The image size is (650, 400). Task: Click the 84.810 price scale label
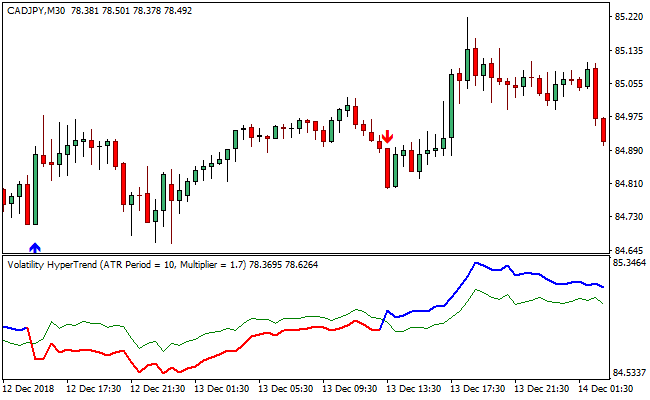click(x=629, y=183)
